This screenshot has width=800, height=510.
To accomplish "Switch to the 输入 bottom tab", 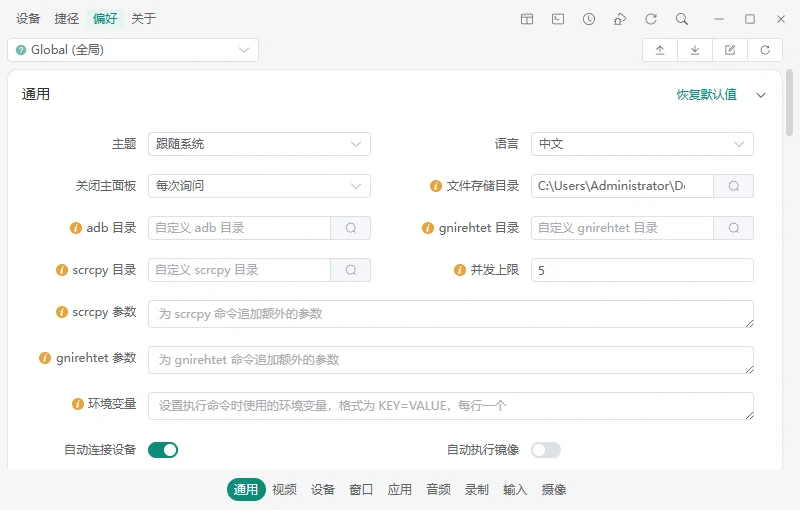I will point(515,490).
